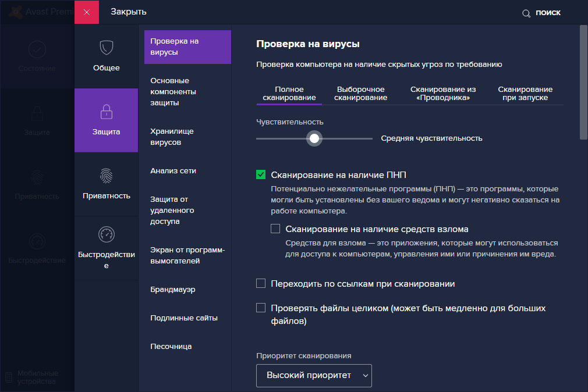Open the Сканирование при запуске tab
This screenshot has width=588, height=392.
point(525,94)
